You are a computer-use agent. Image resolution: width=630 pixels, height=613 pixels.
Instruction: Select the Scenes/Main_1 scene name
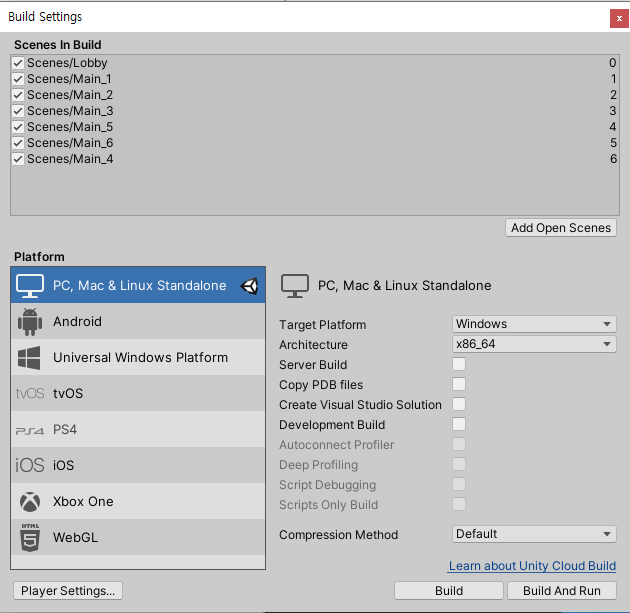[x=69, y=79]
